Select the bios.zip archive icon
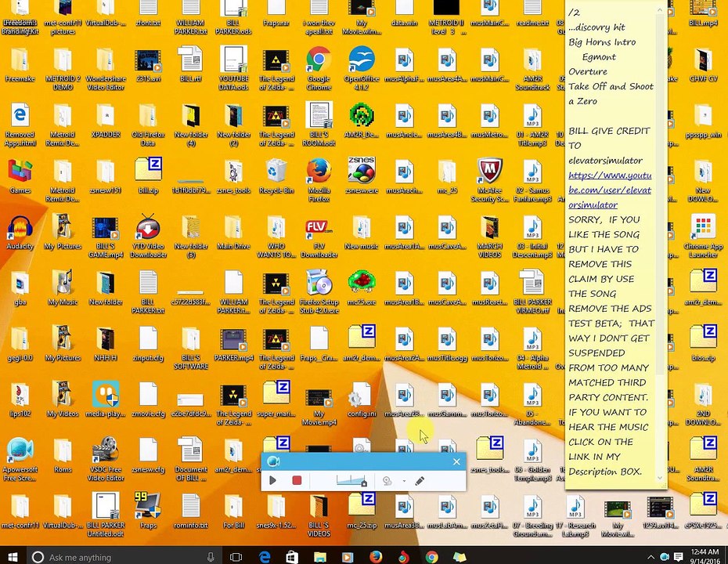 coord(703,343)
